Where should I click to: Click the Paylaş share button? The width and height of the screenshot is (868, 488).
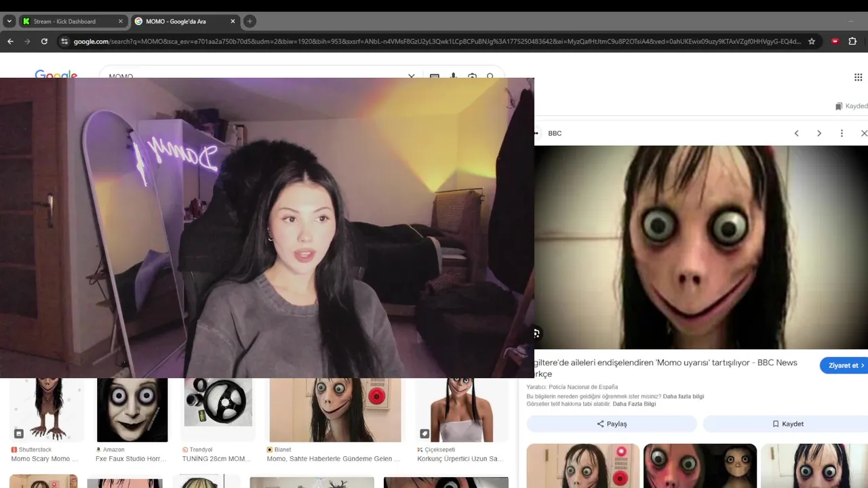[x=612, y=424]
